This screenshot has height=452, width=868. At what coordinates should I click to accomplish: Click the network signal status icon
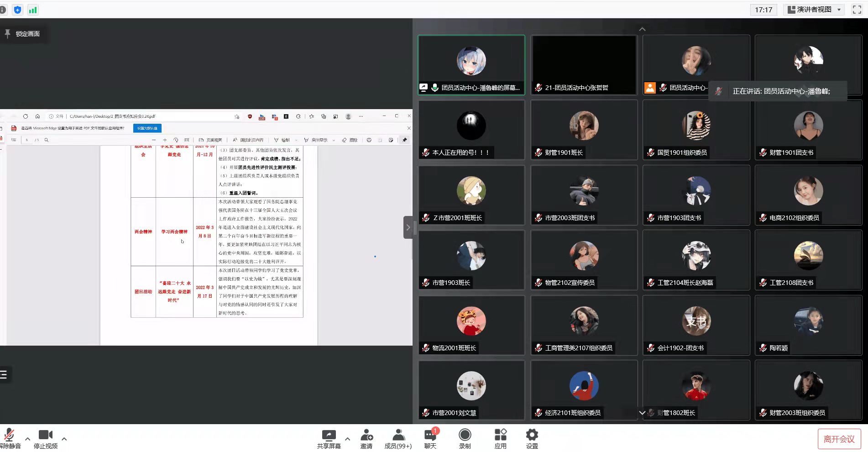(33, 10)
